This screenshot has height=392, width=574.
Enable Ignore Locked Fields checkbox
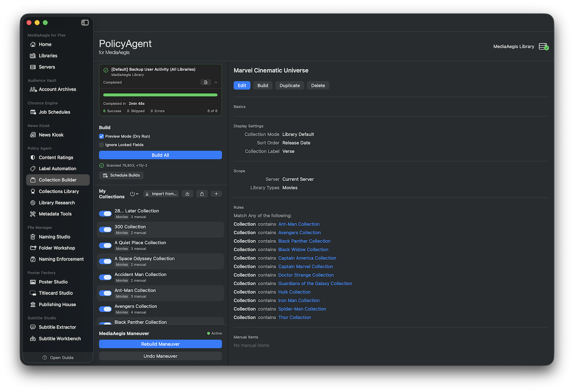coord(101,145)
